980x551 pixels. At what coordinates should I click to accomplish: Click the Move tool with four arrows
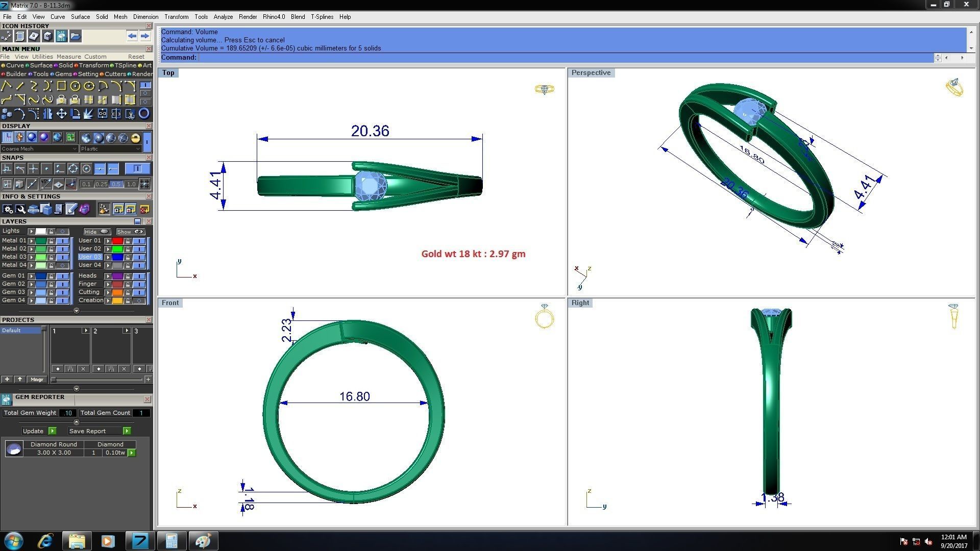(x=61, y=113)
